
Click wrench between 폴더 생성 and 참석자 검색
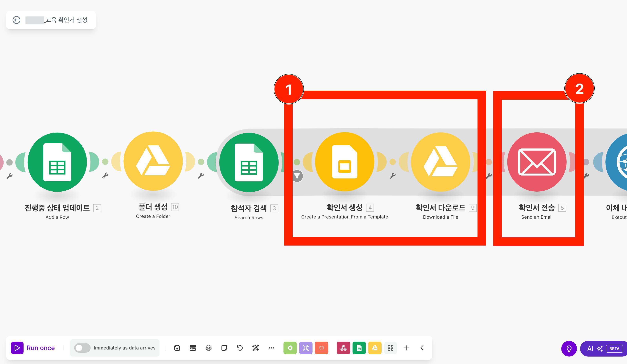[201, 176]
